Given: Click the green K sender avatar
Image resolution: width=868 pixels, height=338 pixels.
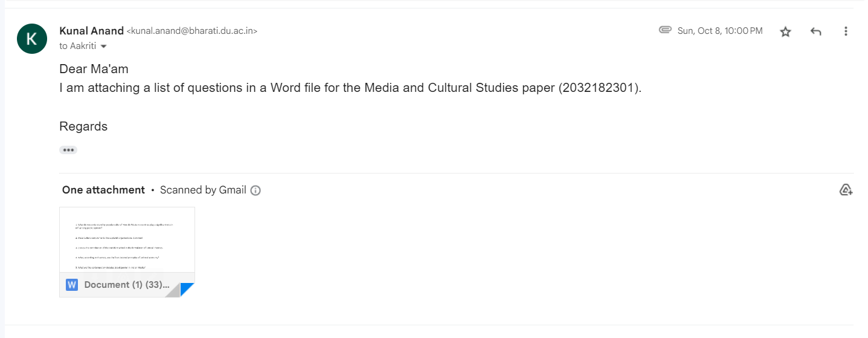Looking at the screenshot, I should pyautogui.click(x=32, y=39).
